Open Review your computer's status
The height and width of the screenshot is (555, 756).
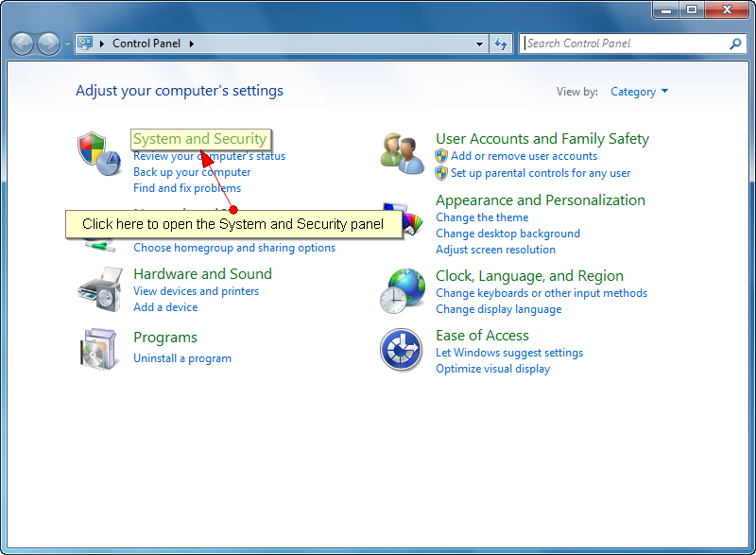[x=209, y=156]
